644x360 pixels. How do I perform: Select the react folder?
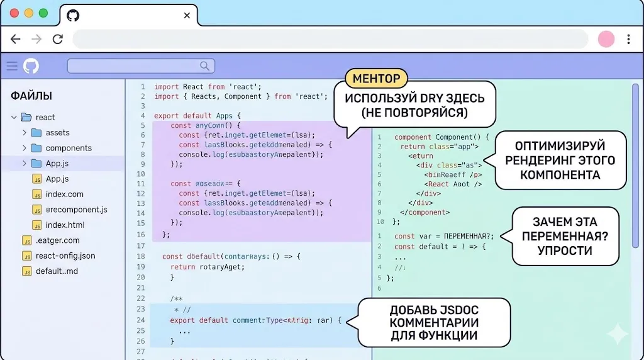tap(45, 117)
